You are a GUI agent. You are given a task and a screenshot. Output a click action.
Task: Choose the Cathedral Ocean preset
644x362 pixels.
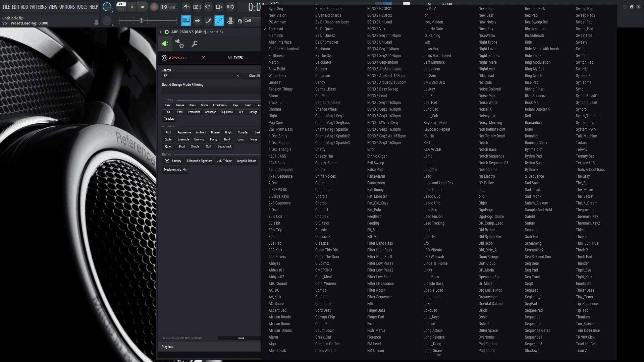point(328,103)
